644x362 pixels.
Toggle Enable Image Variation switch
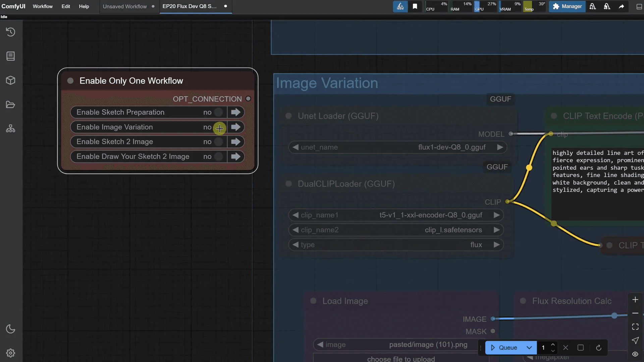(x=218, y=127)
